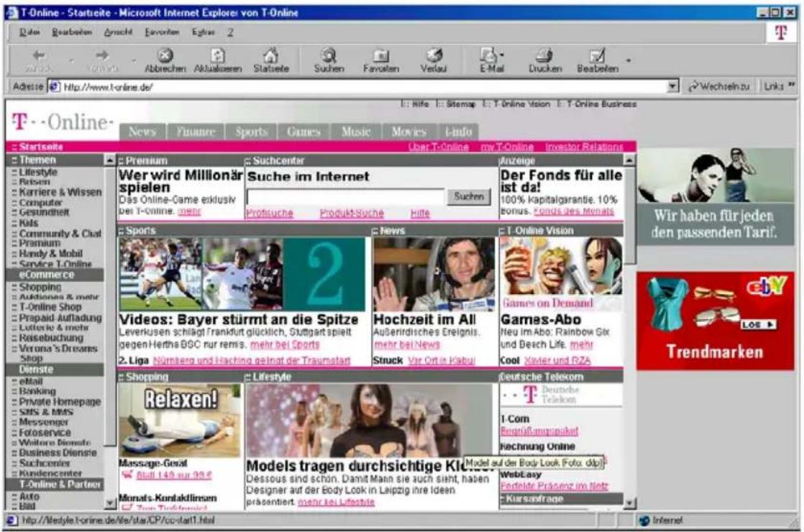Viewport: 804px width, 532px height.
Task: Switch to the Music tab
Action: click(x=356, y=132)
